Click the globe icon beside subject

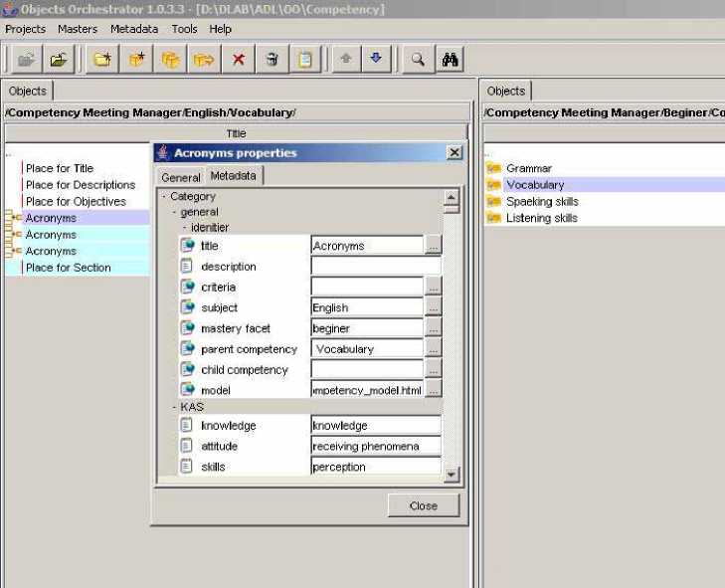point(188,307)
